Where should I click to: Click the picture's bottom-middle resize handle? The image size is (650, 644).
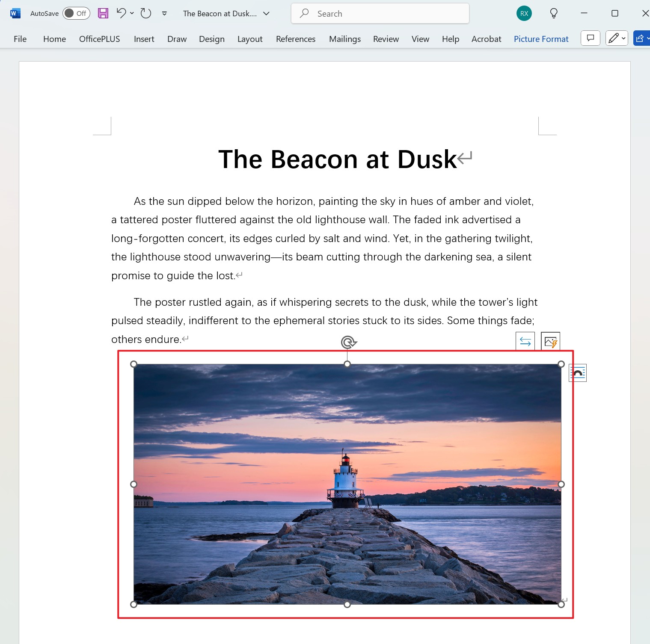pyautogui.click(x=347, y=604)
